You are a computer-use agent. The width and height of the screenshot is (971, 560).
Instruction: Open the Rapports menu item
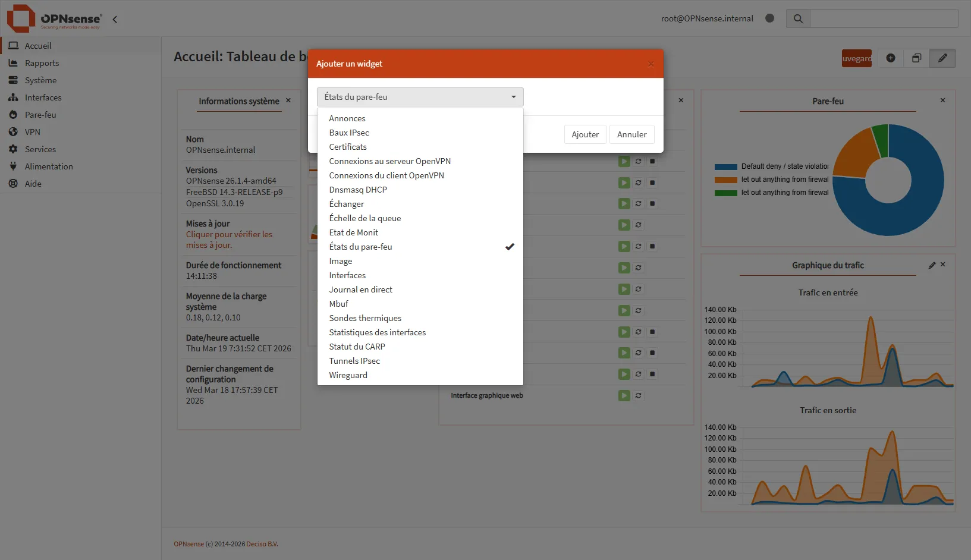coord(42,62)
